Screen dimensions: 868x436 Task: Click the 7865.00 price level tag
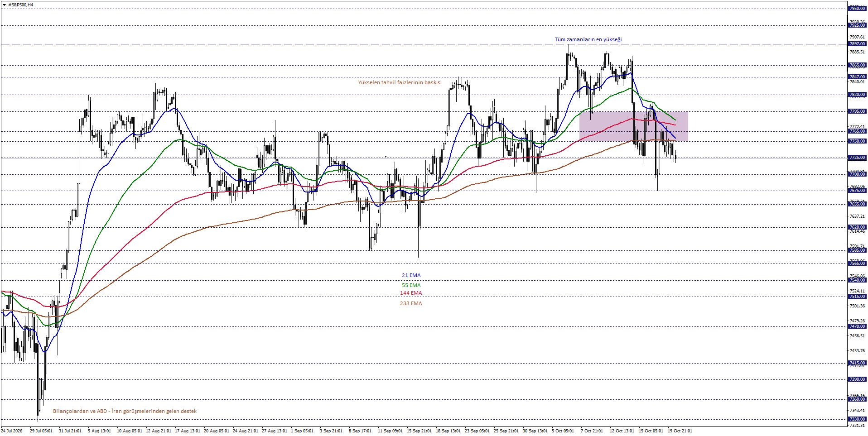[x=857, y=65]
